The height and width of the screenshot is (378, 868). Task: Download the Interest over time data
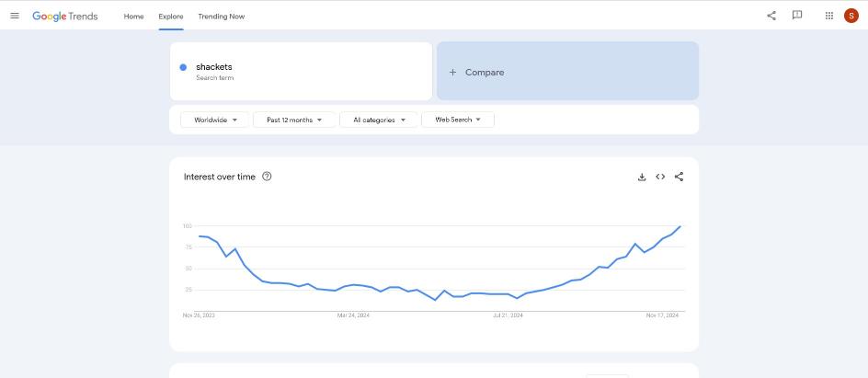click(x=642, y=178)
